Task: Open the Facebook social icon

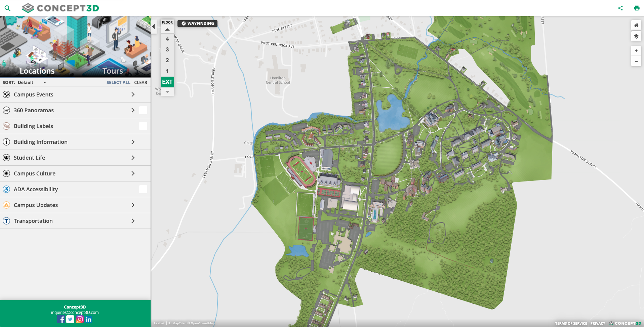Action: [61, 319]
